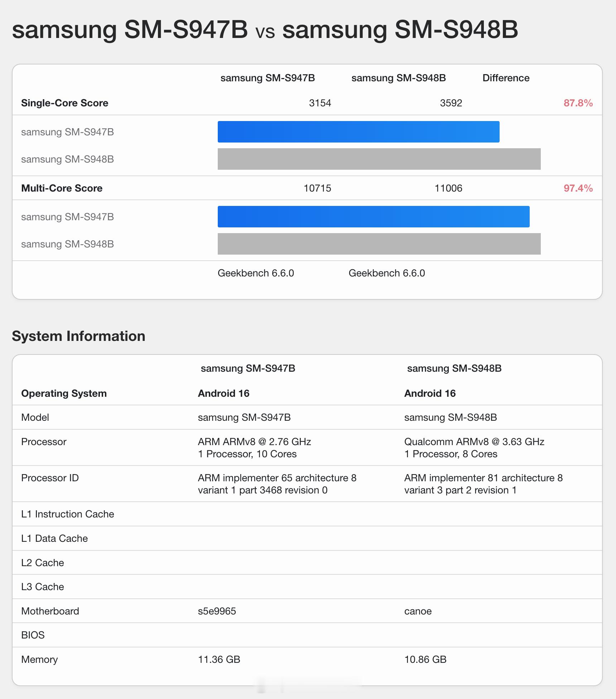This screenshot has height=699, width=616.
Task: Select the "Operating System" row label
Action: pos(64,394)
